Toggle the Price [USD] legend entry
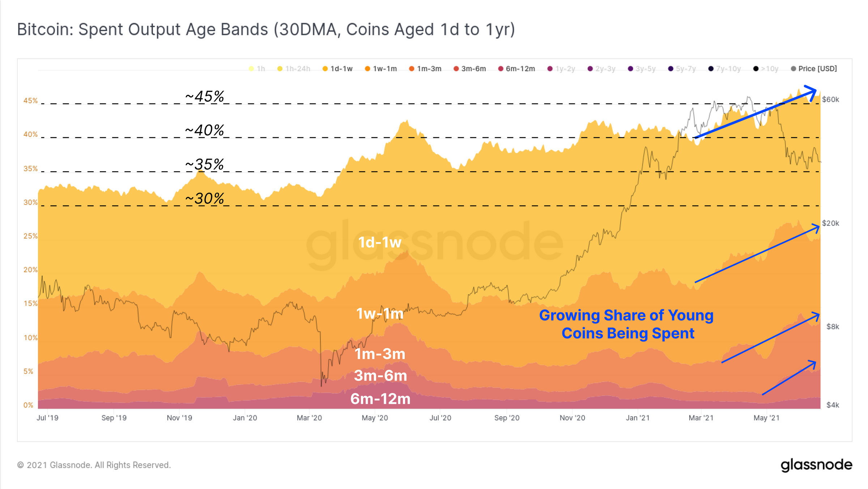This screenshot has height=489, width=868. pyautogui.click(x=814, y=69)
